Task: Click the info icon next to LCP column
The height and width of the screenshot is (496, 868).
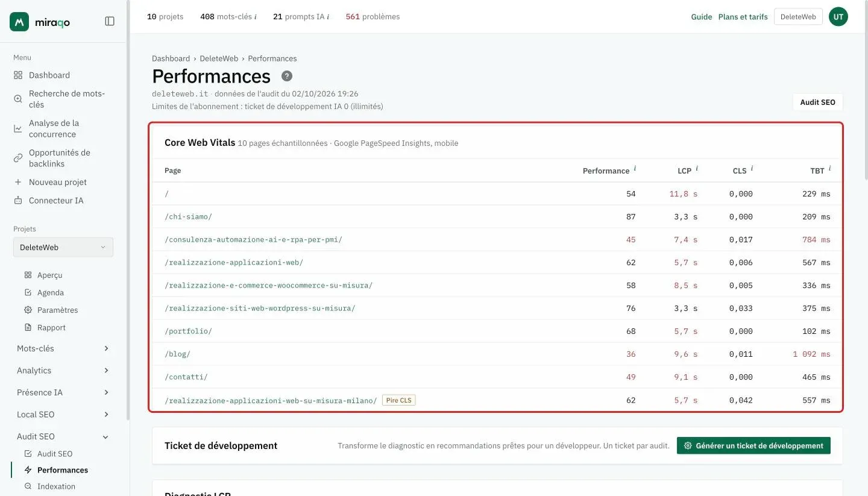Action: [697, 169]
